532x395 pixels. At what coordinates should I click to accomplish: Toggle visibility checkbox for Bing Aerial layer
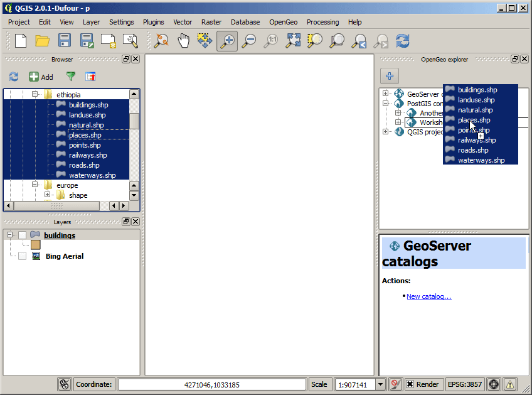coord(22,256)
